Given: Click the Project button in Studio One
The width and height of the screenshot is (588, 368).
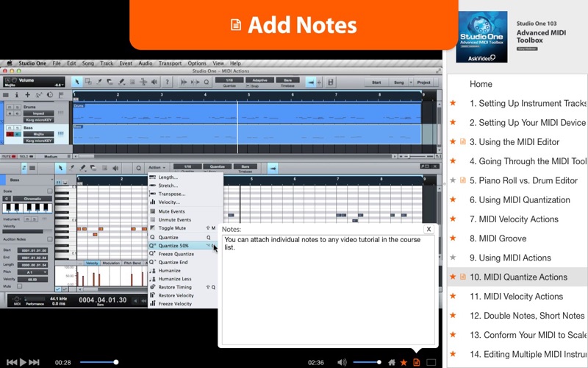Looking at the screenshot, I should (x=424, y=82).
